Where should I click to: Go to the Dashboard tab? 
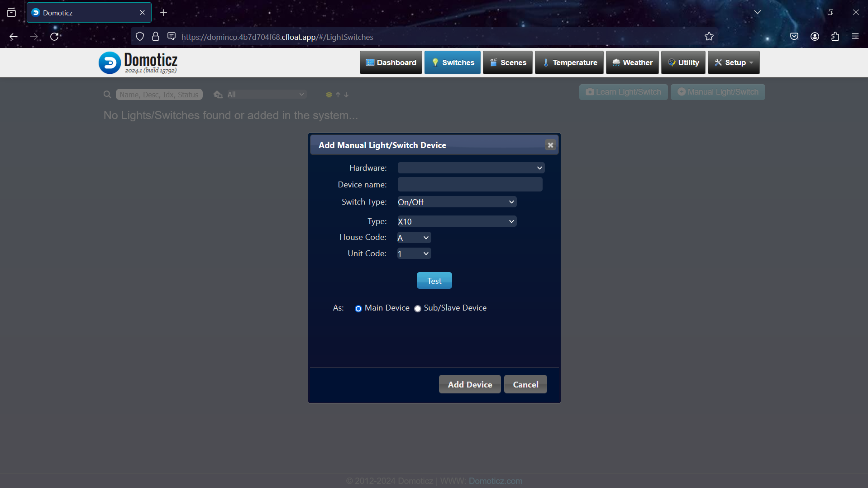(x=391, y=62)
